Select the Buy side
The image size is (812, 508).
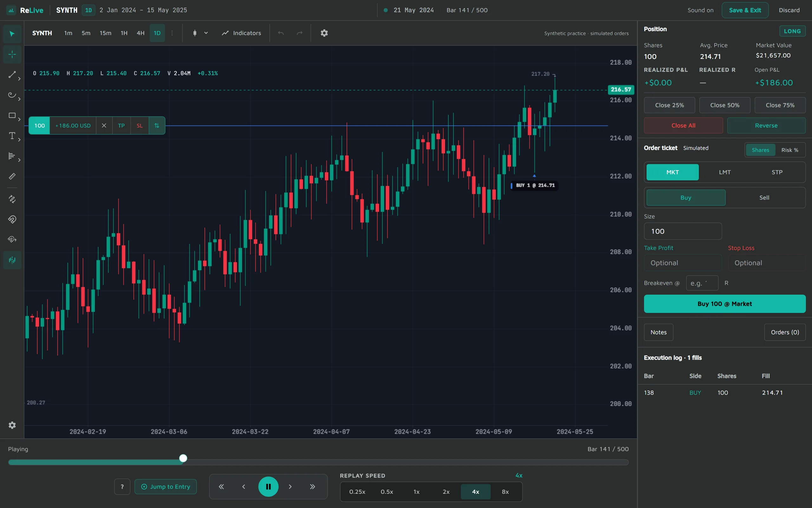(686, 197)
